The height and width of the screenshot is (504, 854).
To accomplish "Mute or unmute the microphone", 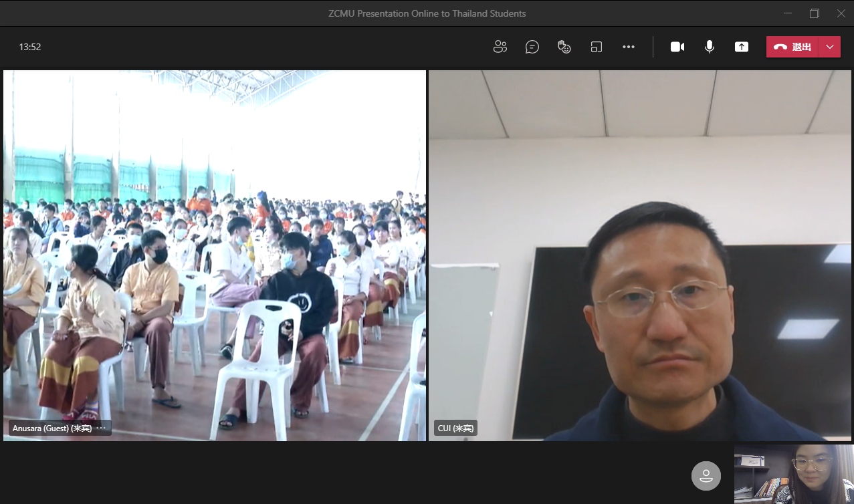I will coord(710,47).
